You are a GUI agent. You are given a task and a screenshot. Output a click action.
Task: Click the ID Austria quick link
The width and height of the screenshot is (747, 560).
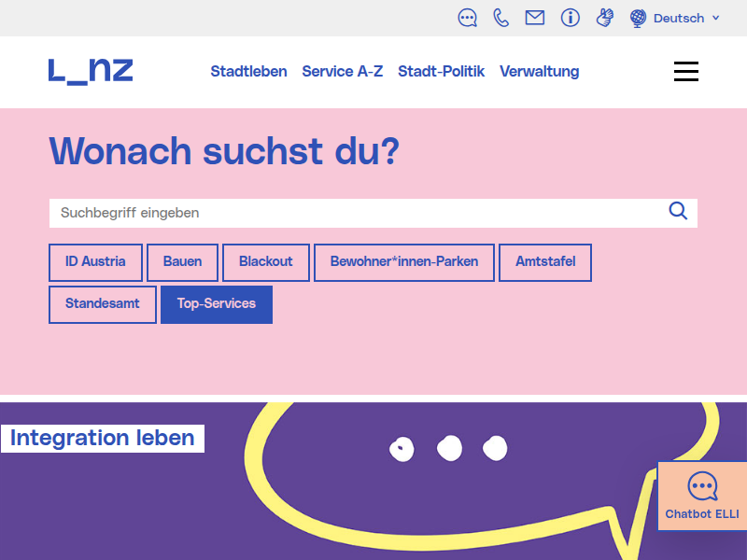pos(95,262)
